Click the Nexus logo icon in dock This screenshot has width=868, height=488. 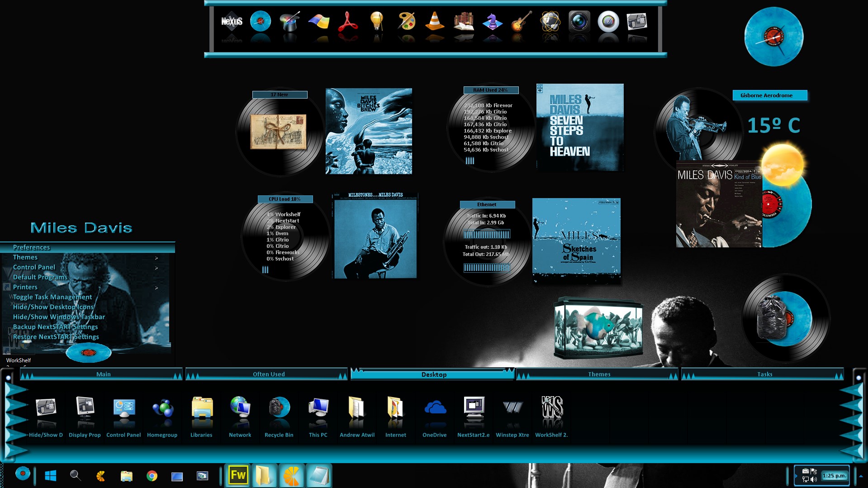(x=232, y=21)
